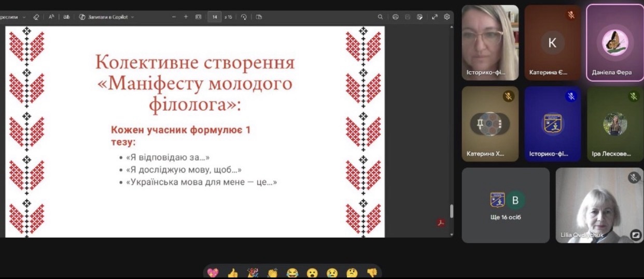Screen dimensions: 644x279
Task: Expand the draw tool options chevron
Action: (x=24, y=17)
